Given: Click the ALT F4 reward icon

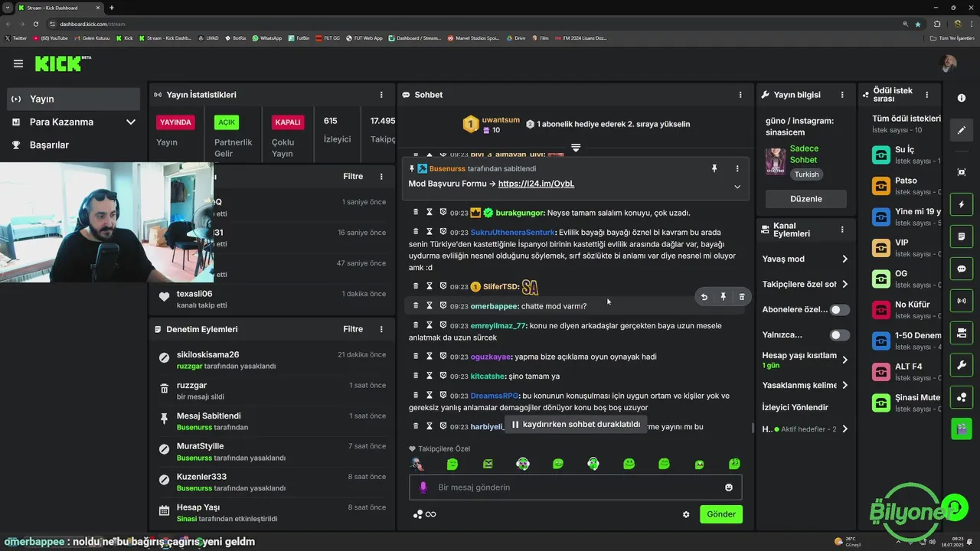Looking at the screenshot, I should (x=881, y=372).
